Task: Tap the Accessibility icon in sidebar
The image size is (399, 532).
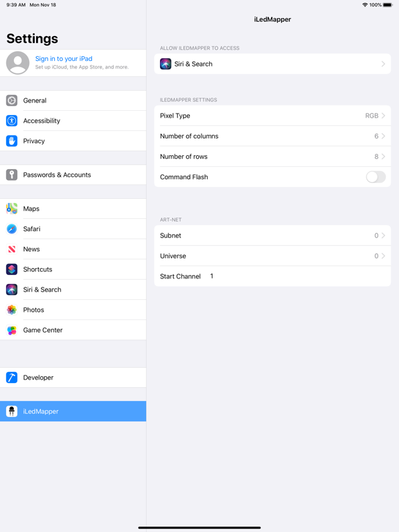Action: pos(12,121)
